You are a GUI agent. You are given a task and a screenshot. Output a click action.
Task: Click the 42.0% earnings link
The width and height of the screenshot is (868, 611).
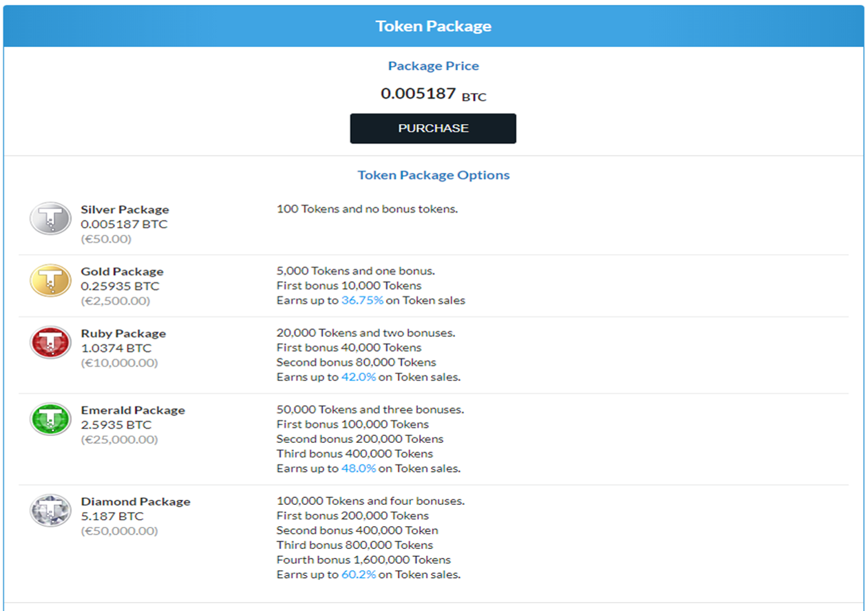[359, 377]
